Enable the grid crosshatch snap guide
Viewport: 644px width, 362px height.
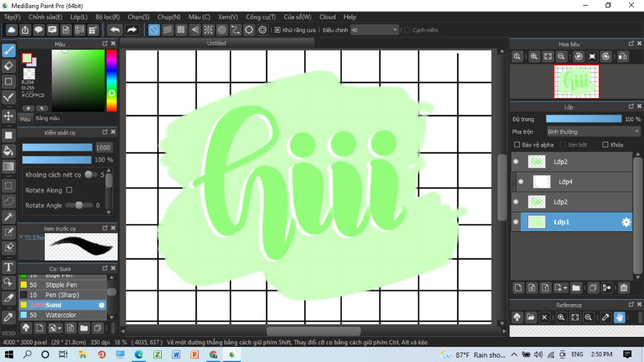(180, 30)
